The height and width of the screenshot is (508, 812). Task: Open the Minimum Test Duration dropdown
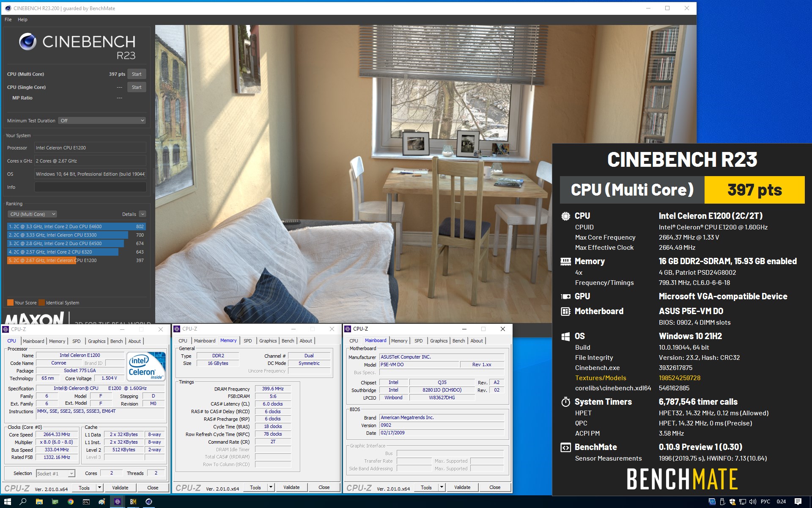(x=102, y=121)
